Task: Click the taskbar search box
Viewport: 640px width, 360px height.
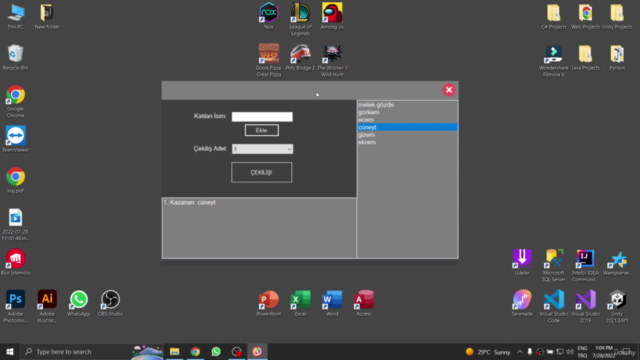Action: point(92,351)
